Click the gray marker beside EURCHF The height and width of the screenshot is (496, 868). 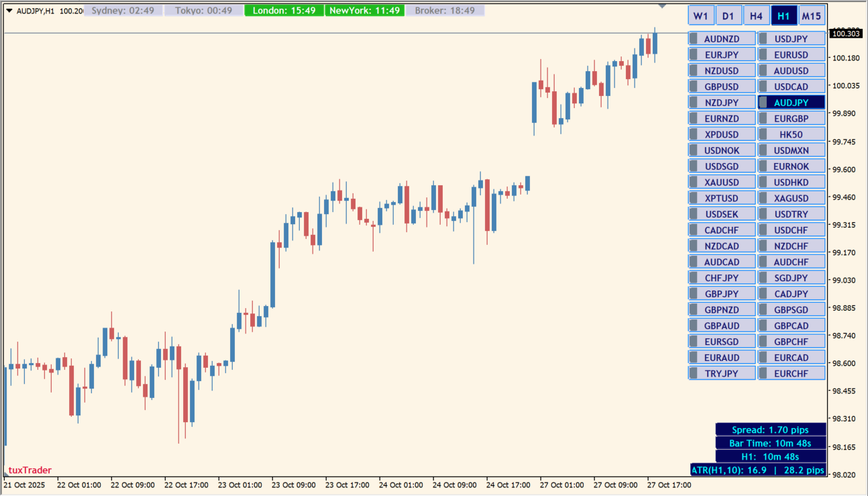pyautogui.click(x=763, y=373)
